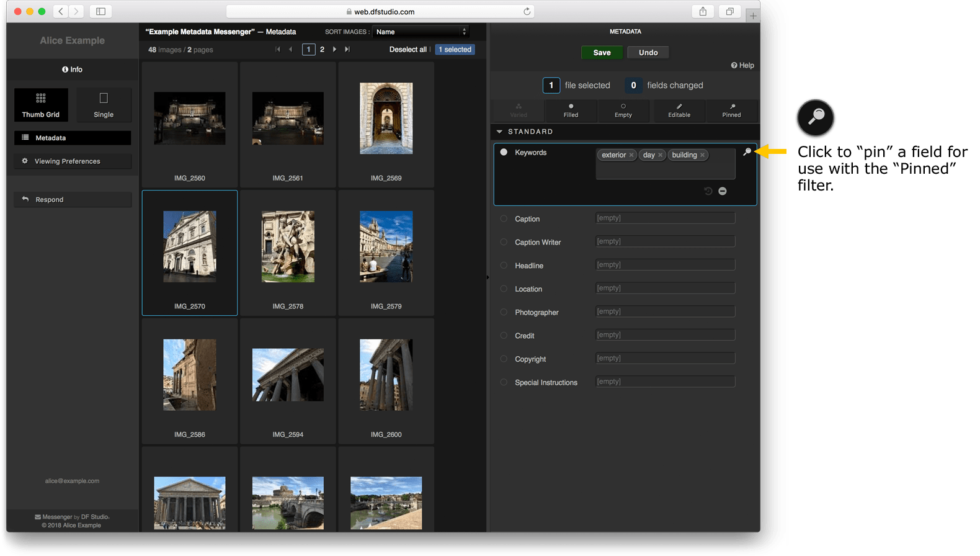Remove the day keyword tag

coord(661,155)
